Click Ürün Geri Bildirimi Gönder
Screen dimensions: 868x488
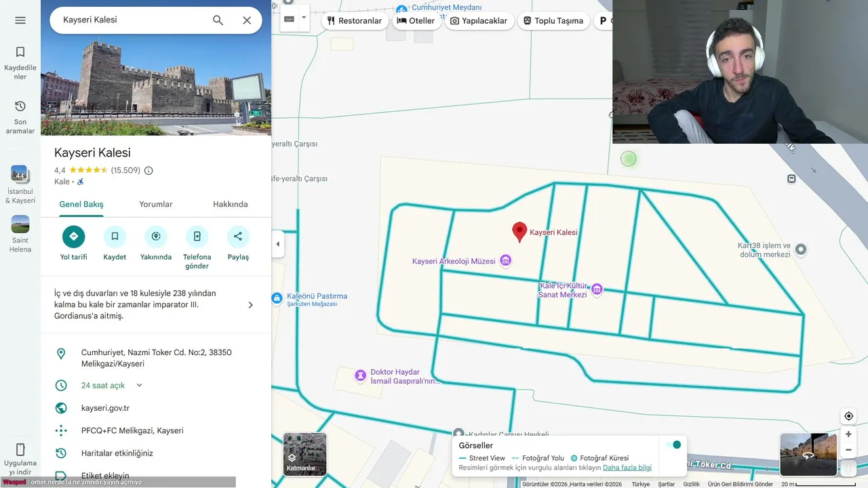[741, 484]
